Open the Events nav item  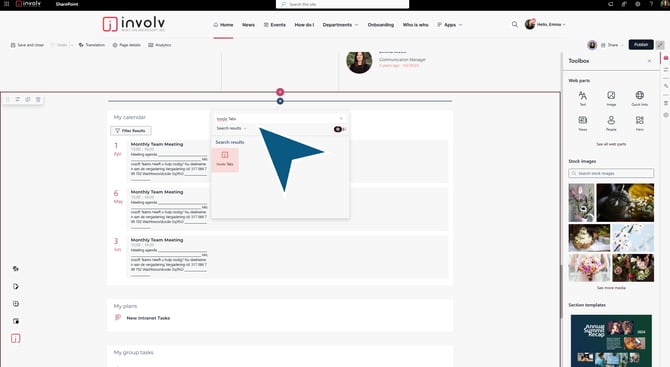click(275, 25)
